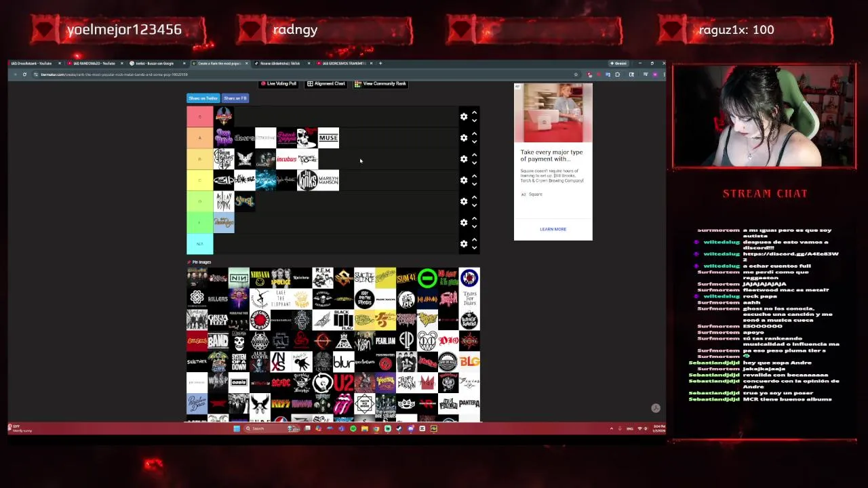868x488 pixels.
Task: Move the F tier row down with its chevron
Action: point(475,226)
